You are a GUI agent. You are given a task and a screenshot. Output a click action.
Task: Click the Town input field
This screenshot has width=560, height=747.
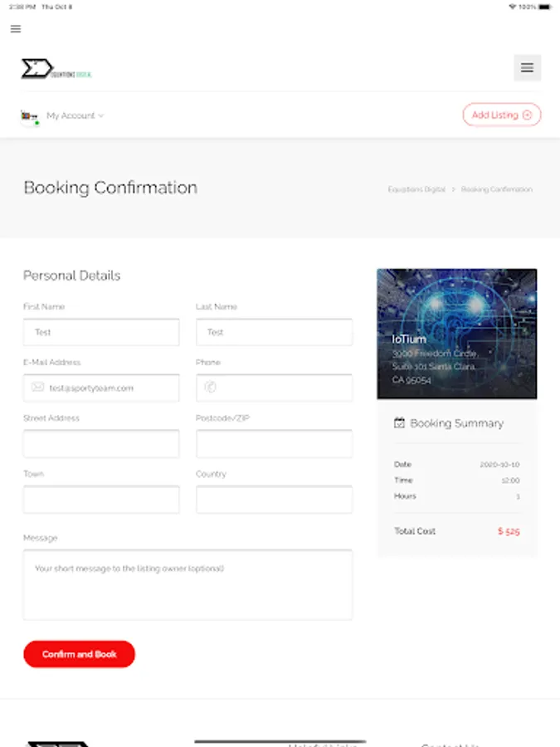101,500
